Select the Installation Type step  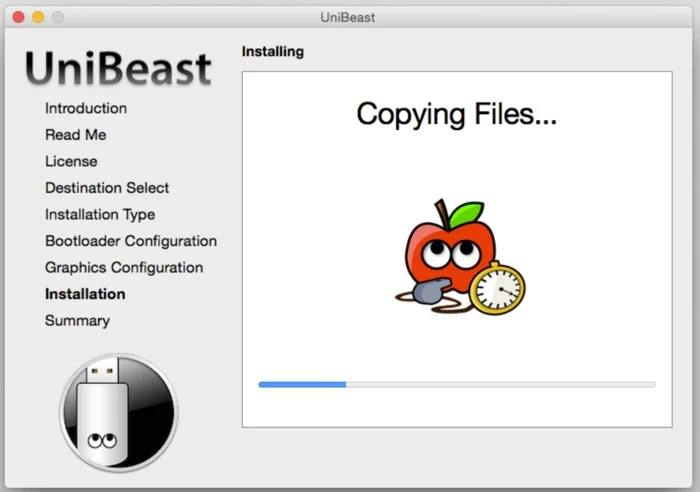(x=100, y=214)
